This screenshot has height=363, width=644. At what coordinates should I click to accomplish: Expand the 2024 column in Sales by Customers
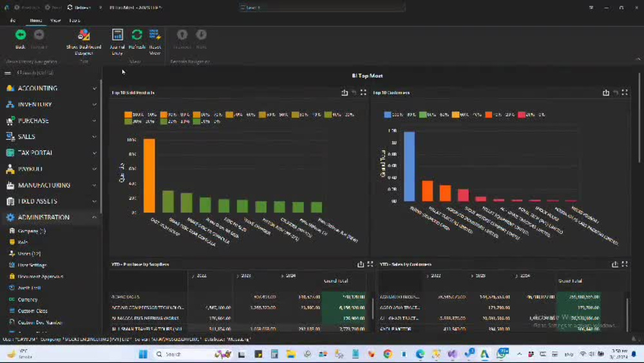tap(516, 276)
